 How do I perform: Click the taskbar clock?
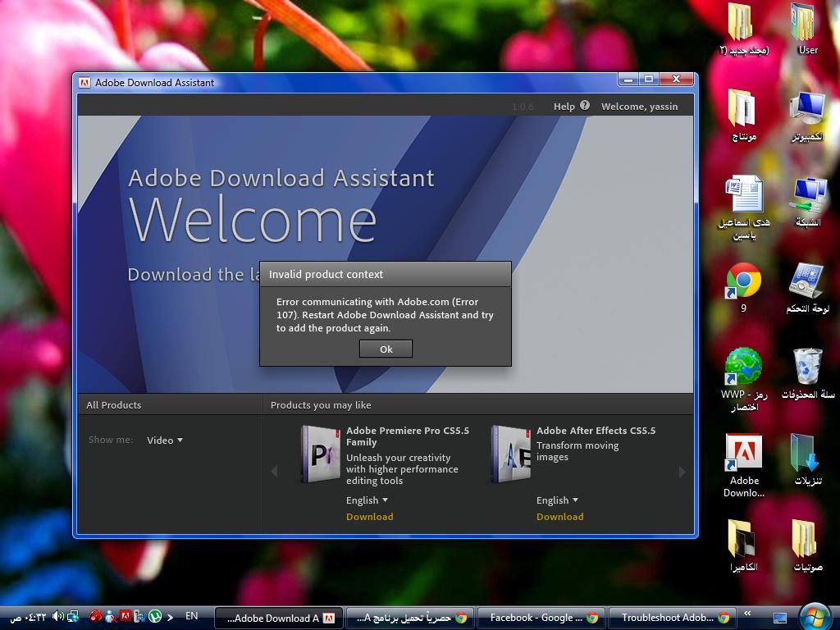click(x=29, y=617)
